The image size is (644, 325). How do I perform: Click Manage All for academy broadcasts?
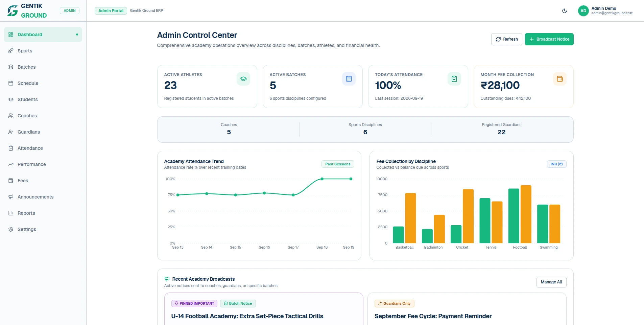(x=551, y=282)
